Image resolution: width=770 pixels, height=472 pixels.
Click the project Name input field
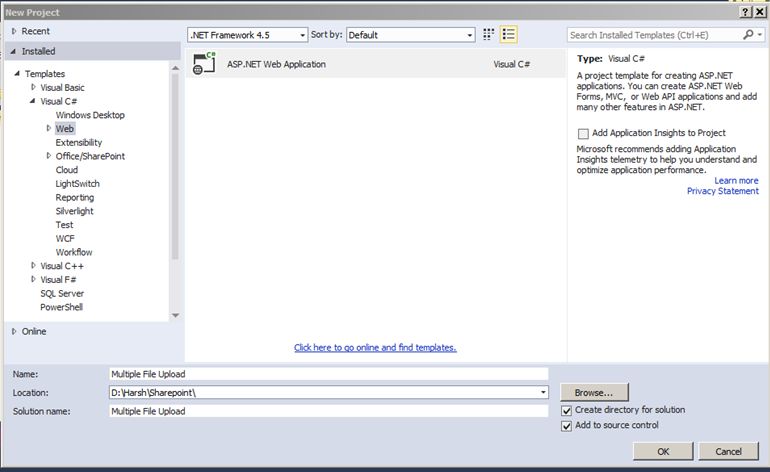point(329,374)
